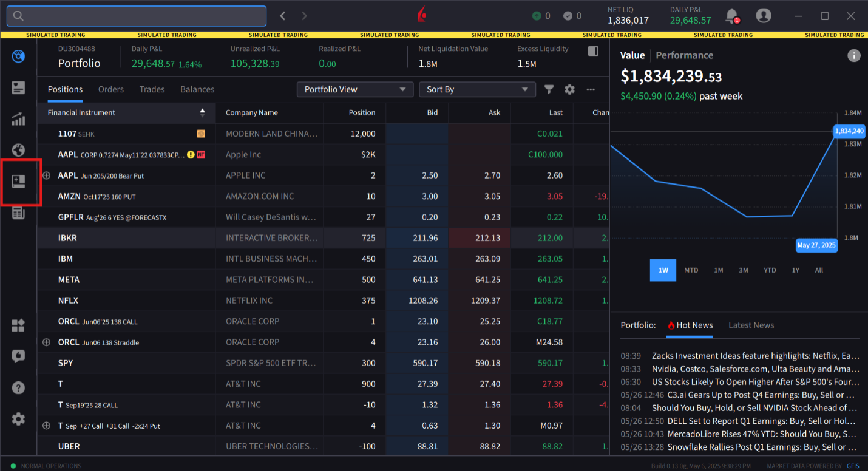The height and width of the screenshot is (473, 868).
Task: Open the Performance view
Action: tap(684, 55)
